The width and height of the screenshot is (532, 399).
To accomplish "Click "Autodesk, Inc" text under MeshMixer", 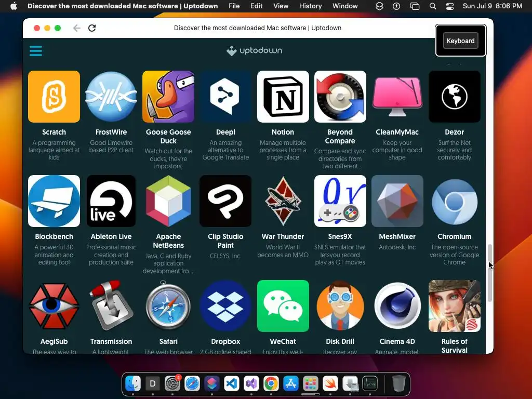I will [x=397, y=247].
